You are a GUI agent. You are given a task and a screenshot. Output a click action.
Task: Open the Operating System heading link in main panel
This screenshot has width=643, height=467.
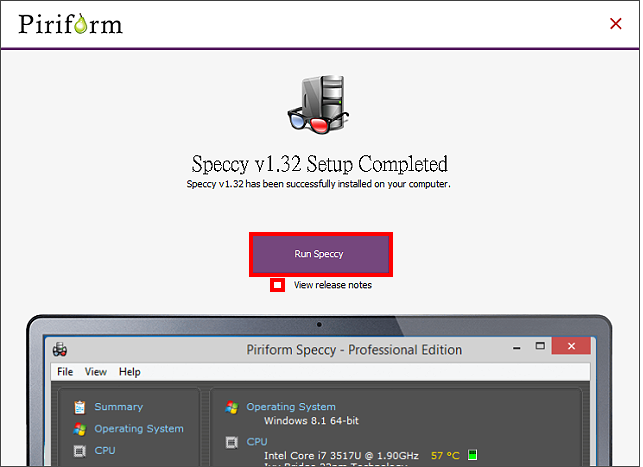point(291,407)
